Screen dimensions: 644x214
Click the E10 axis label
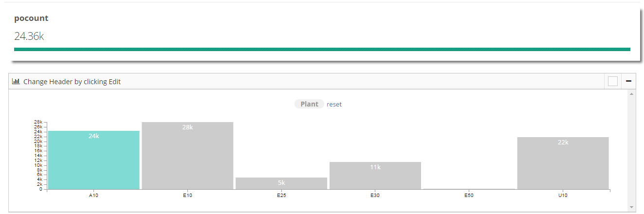click(x=187, y=195)
